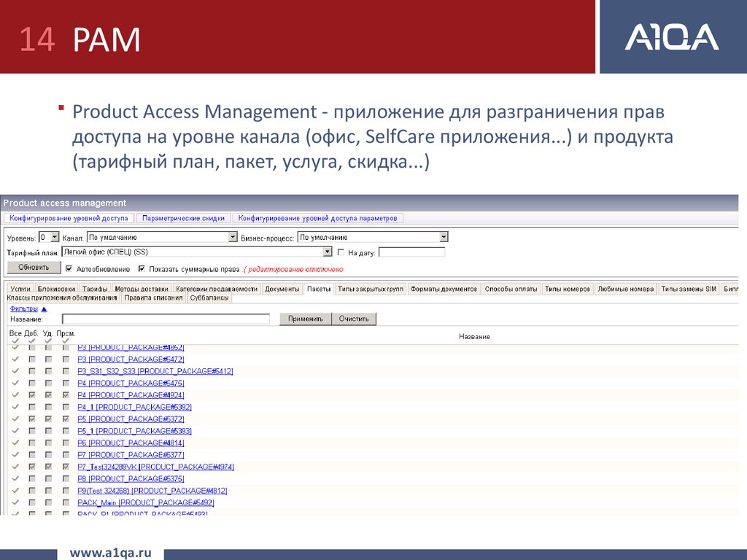
Task: Click the Название filter input field
Action: point(166,319)
